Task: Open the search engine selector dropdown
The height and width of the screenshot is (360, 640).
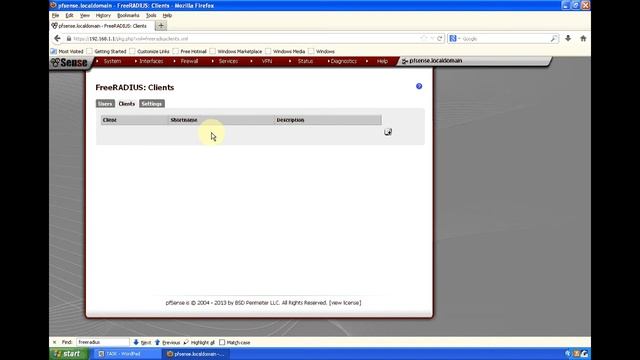Action: click(455, 38)
